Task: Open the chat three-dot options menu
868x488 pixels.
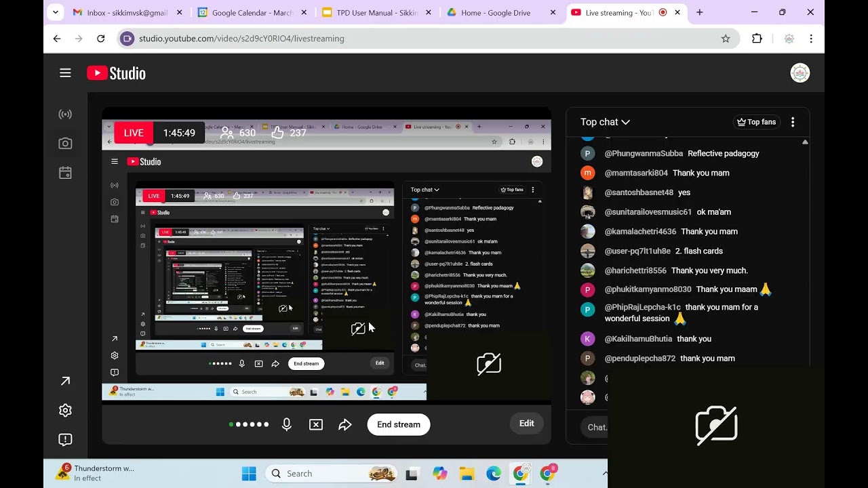Action: [793, 122]
